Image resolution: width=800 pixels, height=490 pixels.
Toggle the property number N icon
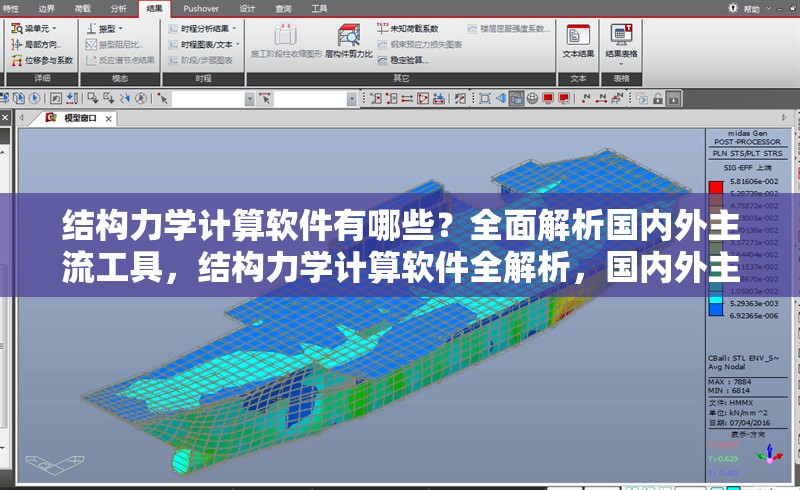(x=617, y=98)
